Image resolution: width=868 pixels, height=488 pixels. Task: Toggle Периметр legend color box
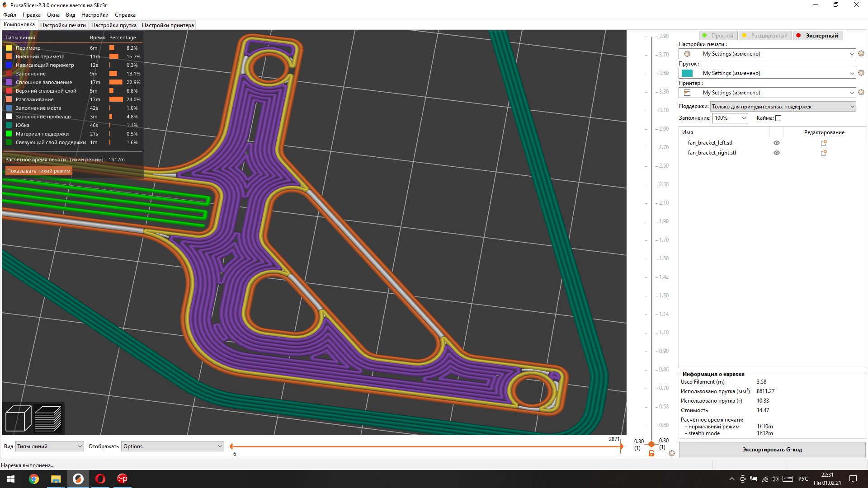[9, 48]
